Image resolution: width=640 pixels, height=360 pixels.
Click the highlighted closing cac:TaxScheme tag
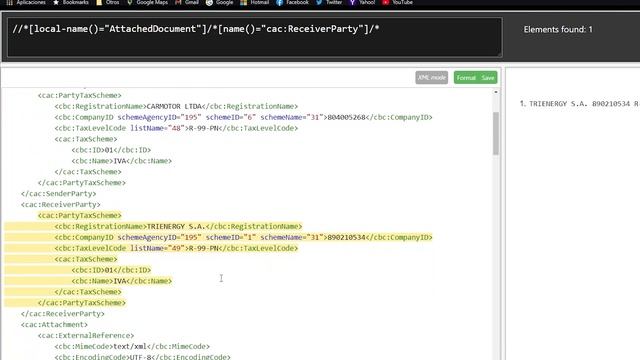[x=88, y=291]
